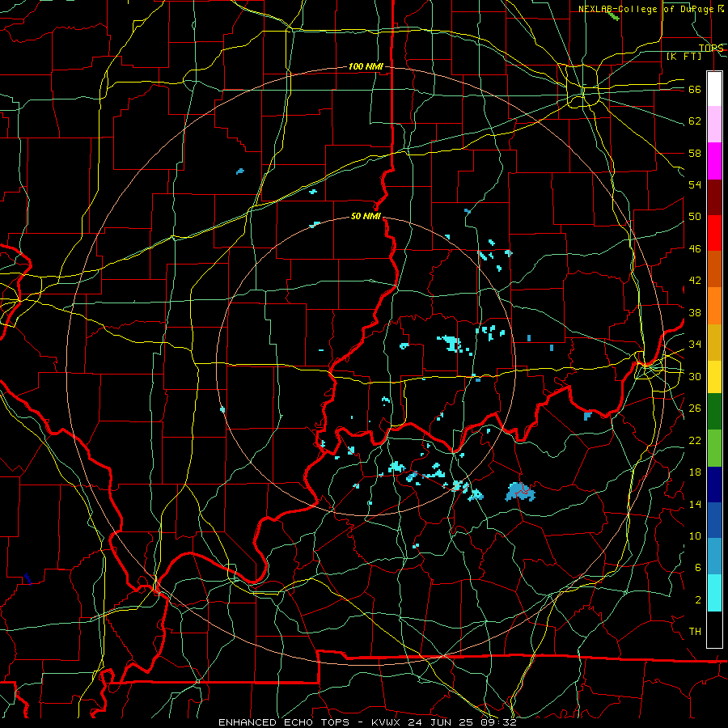The width and height of the screenshot is (728, 728).
Task: Select the 18 legend value
Action: coord(695,472)
